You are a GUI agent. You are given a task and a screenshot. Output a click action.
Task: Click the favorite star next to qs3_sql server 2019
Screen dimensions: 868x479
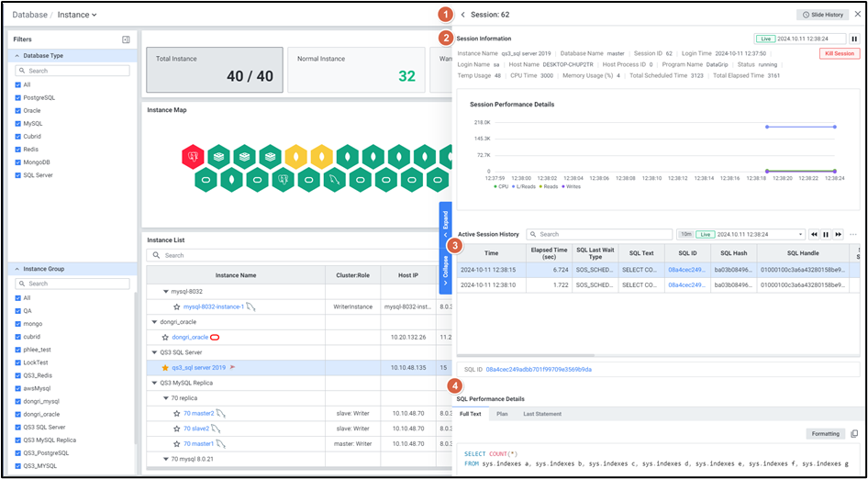point(165,367)
